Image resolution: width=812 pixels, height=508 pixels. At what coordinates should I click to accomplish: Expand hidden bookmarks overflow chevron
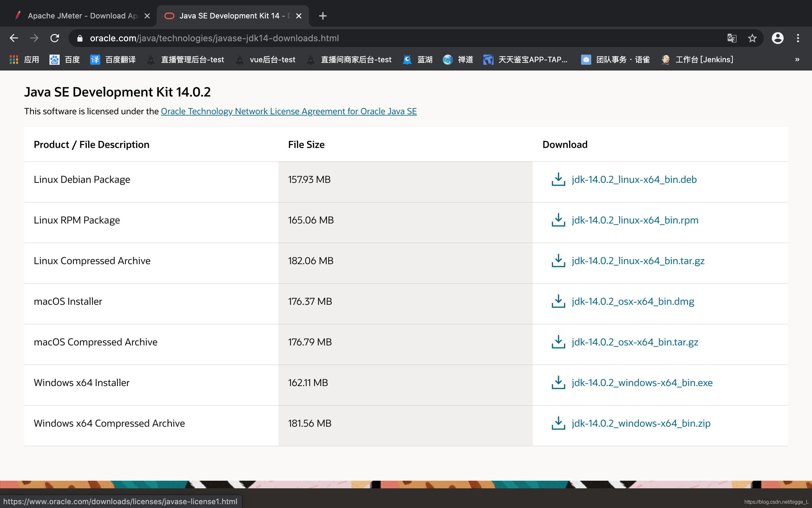797,59
